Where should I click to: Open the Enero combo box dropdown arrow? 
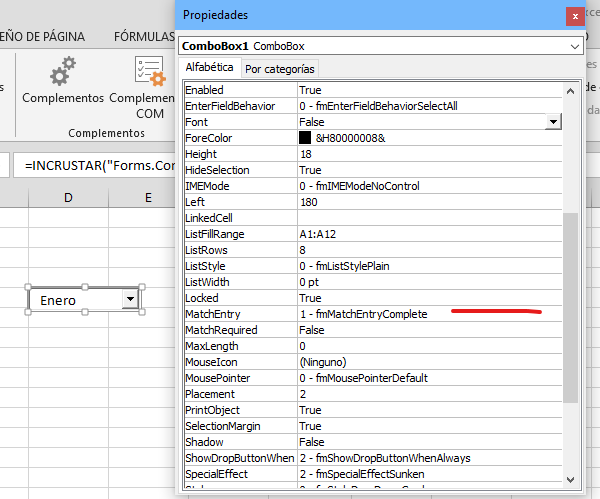tap(129, 300)
